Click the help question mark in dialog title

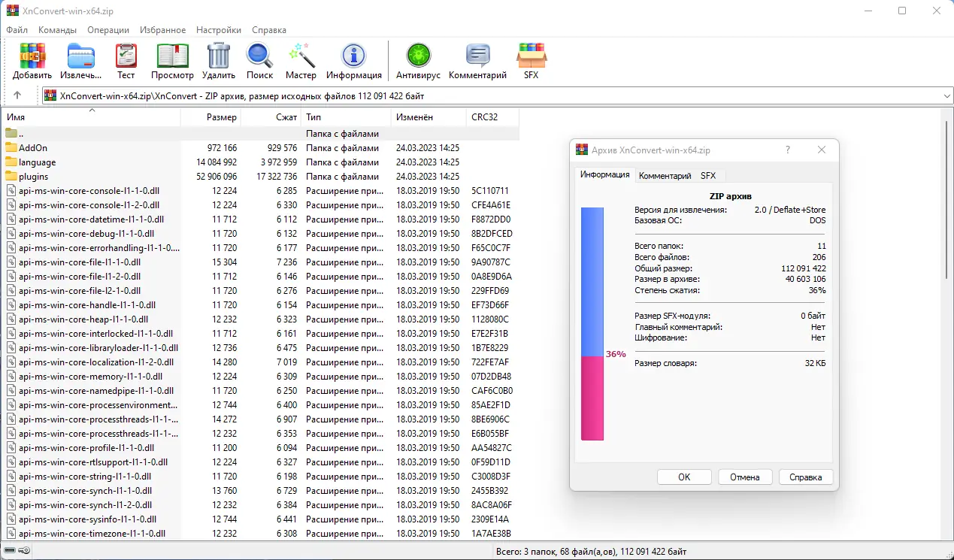[x=788, y=150]
